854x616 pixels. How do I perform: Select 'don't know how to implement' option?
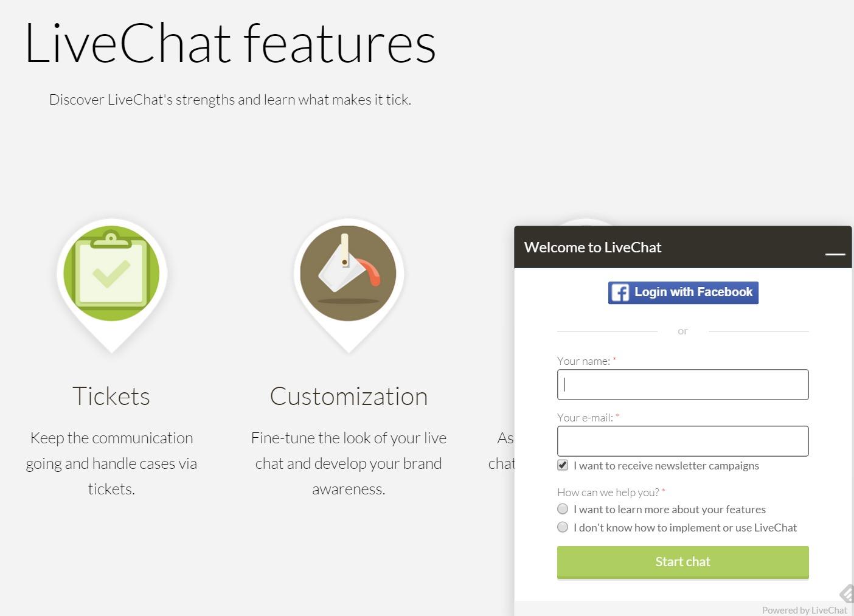563,527
